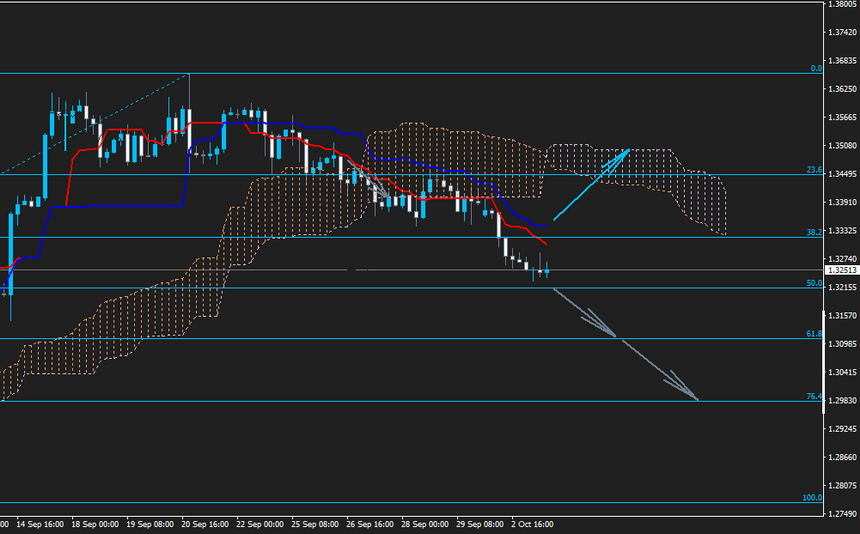
Task: Click the 1.32155 price axis label
Action: [842, 287]
